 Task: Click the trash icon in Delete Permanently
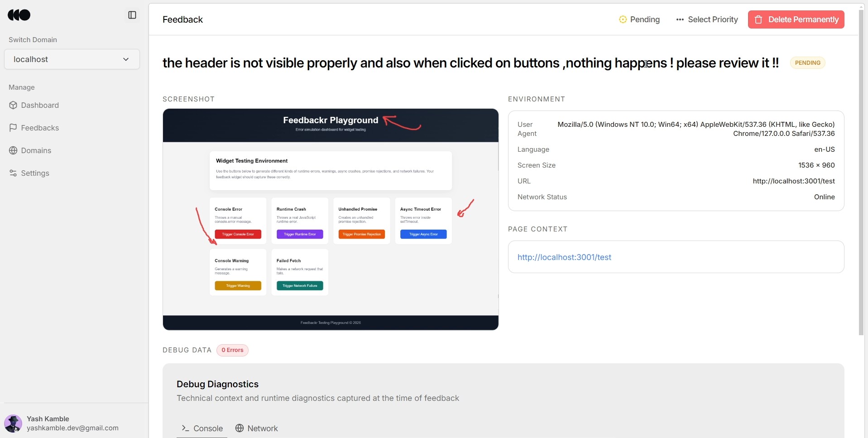[x=758, y=19]
